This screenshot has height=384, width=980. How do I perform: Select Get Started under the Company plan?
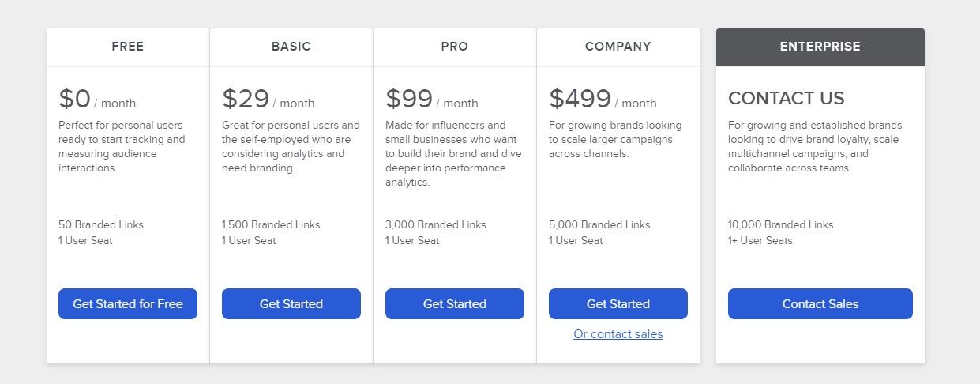point(618,303)
